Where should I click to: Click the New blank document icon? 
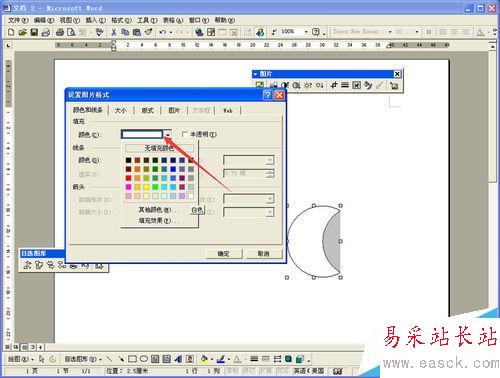pos(11,32)
